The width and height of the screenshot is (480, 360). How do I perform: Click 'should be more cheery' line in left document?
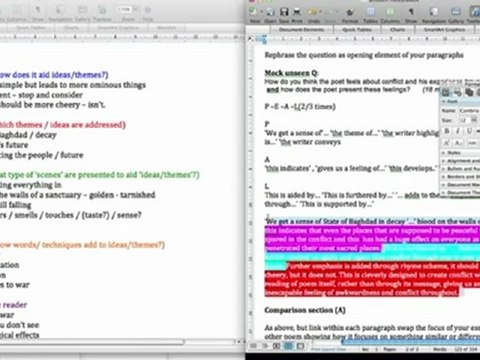click(x=53, y=105)
